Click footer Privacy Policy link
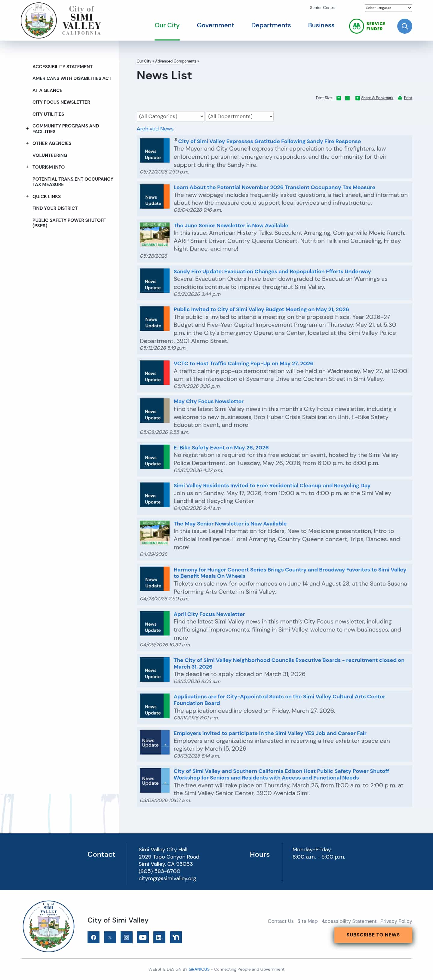The image size is (433, 980). [x=396, y=921]
